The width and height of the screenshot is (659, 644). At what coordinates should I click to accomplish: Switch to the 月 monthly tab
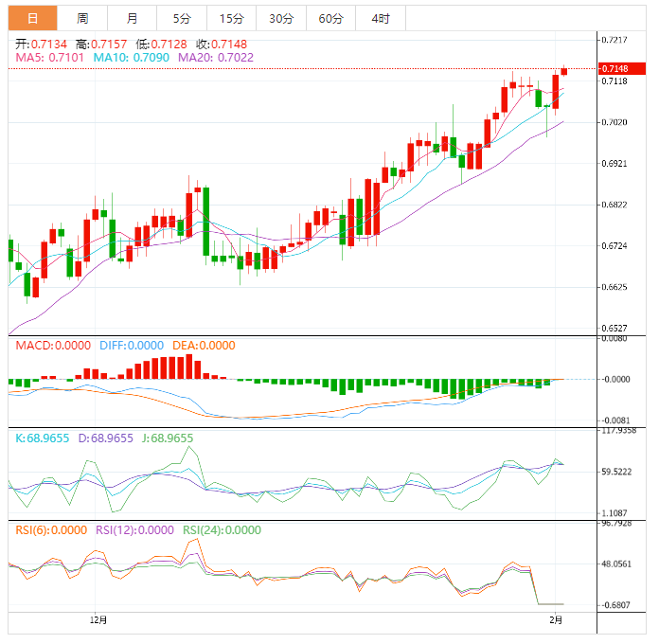132,18
